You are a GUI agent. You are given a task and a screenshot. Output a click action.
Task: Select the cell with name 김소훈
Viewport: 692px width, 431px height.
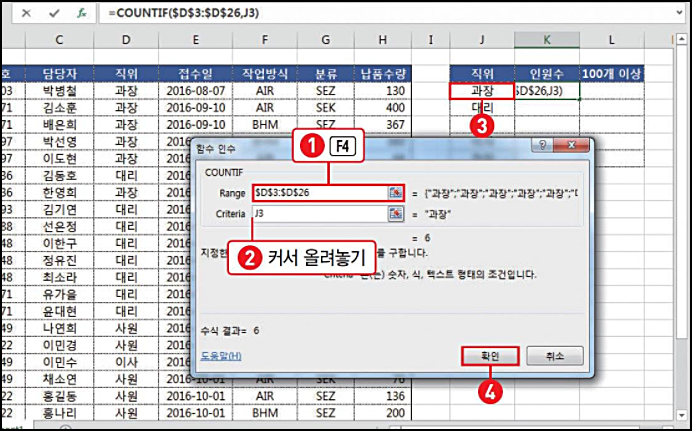59,108
